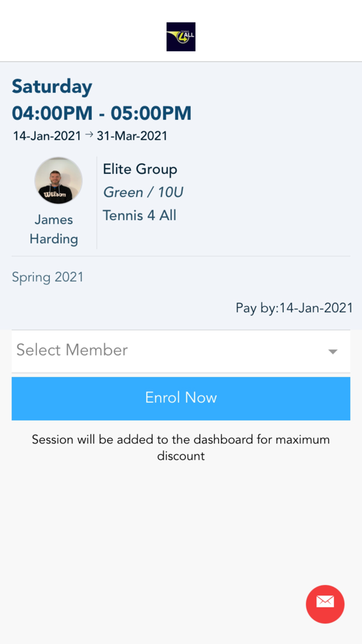Select the coach name James Harding
Image resolution: width=362 pixels, height=644 pixels.
[54, 229]
